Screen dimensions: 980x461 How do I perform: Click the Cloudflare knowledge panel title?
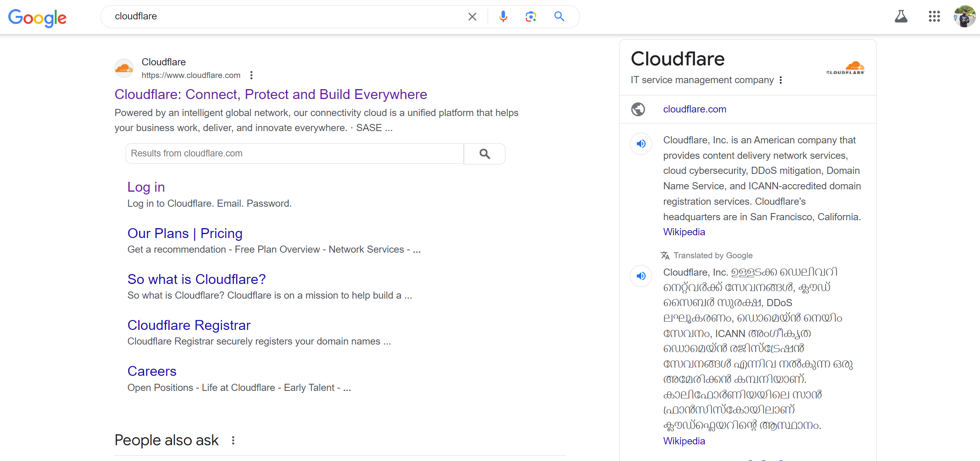(x=678, y=59)
